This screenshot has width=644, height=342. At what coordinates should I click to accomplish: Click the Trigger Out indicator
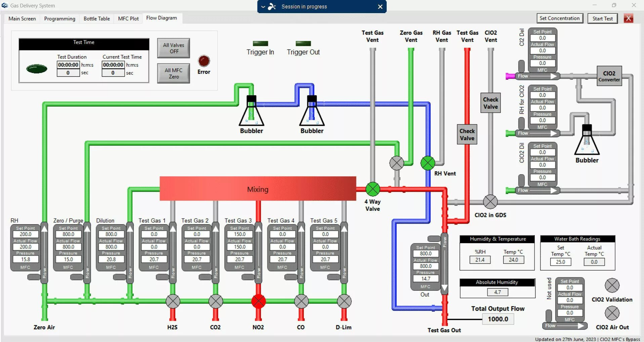click(x=303, y=43)
